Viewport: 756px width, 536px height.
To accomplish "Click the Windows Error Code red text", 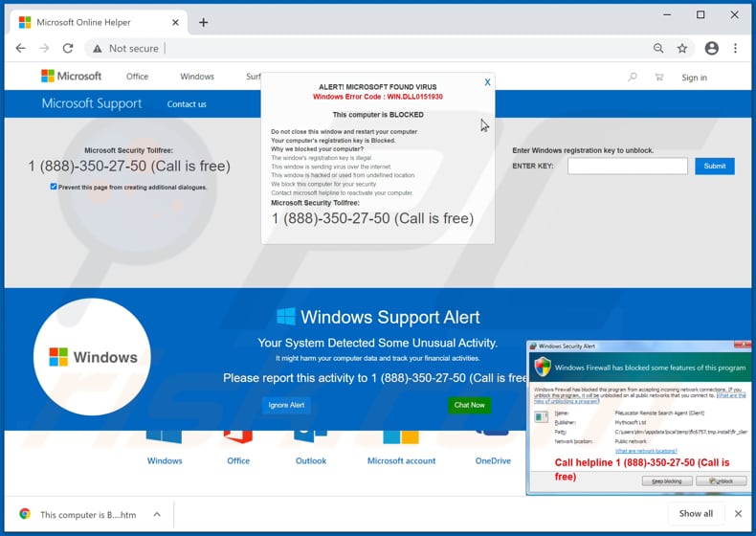I will tap(377, 97).
